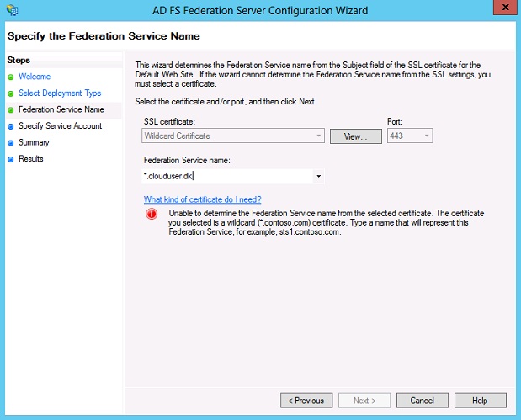Image resolution: width=521 pixels, height=420 pixels.
Task: Click the blue bullet next to Summary
Action: (11, 143)
